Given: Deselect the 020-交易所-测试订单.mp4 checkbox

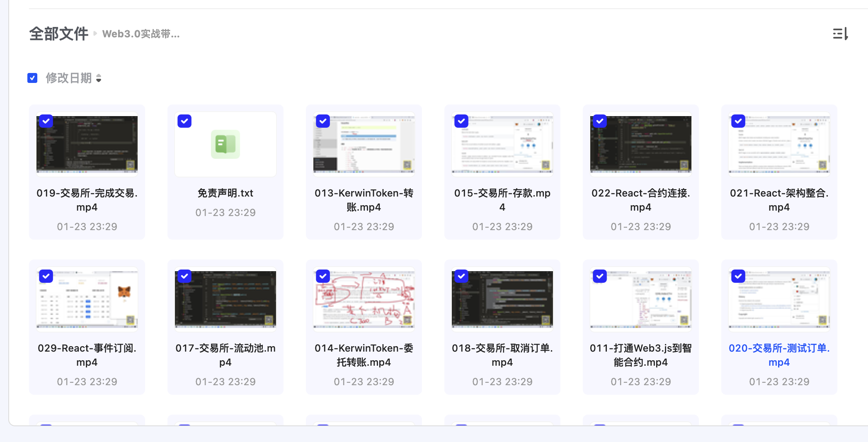Looking at the screenshot, I should (x=738, y=276).
